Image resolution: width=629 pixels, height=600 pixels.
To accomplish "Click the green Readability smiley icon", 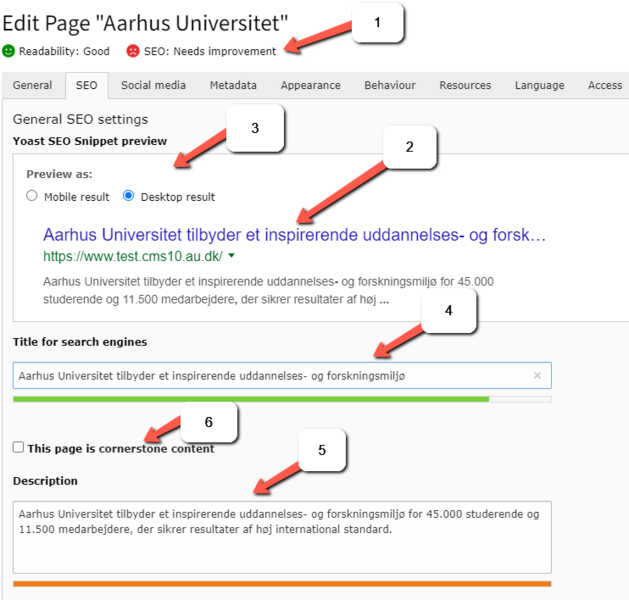I will pos(8,51).
